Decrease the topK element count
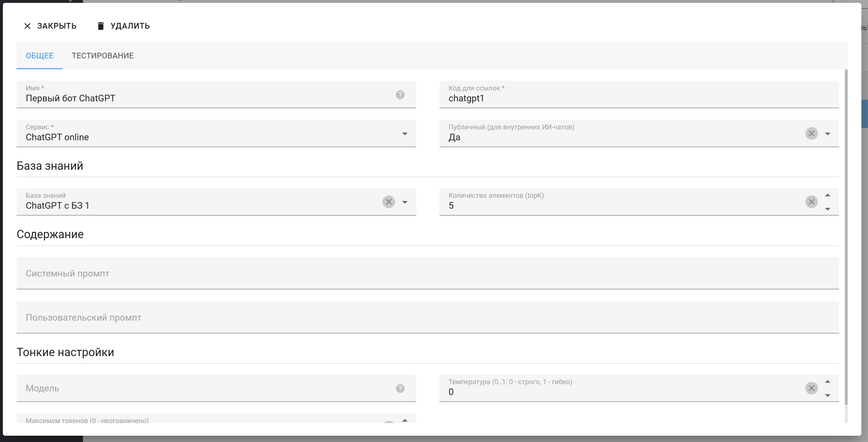The image size is (868, 442). pyautogui.click(x=828, y=209)
